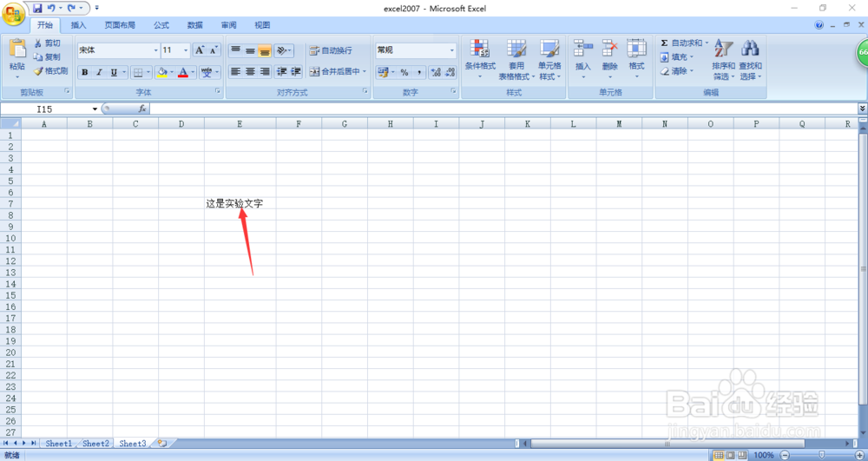Select the cell containing 这是实验文字
The width and height of the screenshot is (868, 461).
[240, 204]
